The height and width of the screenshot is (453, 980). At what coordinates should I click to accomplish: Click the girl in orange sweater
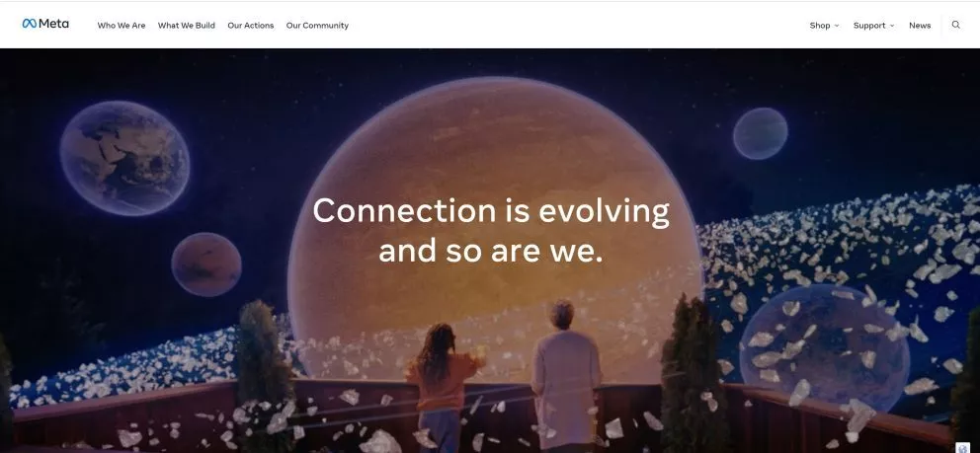coord(444,387)
